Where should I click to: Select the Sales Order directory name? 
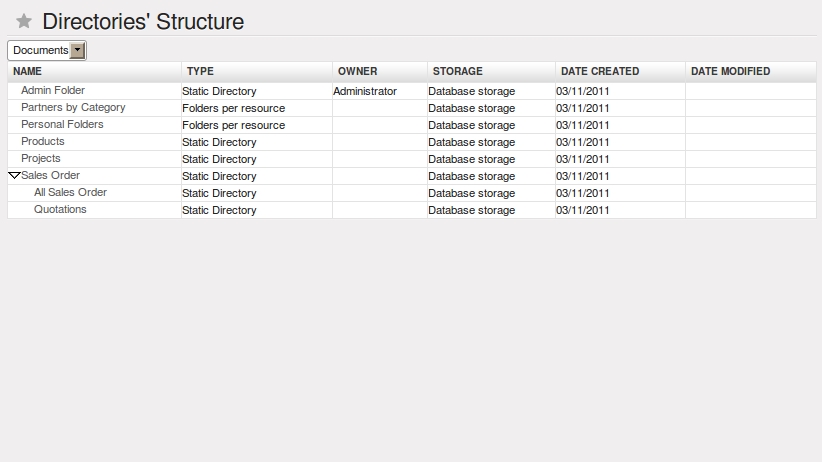point(50,175)
